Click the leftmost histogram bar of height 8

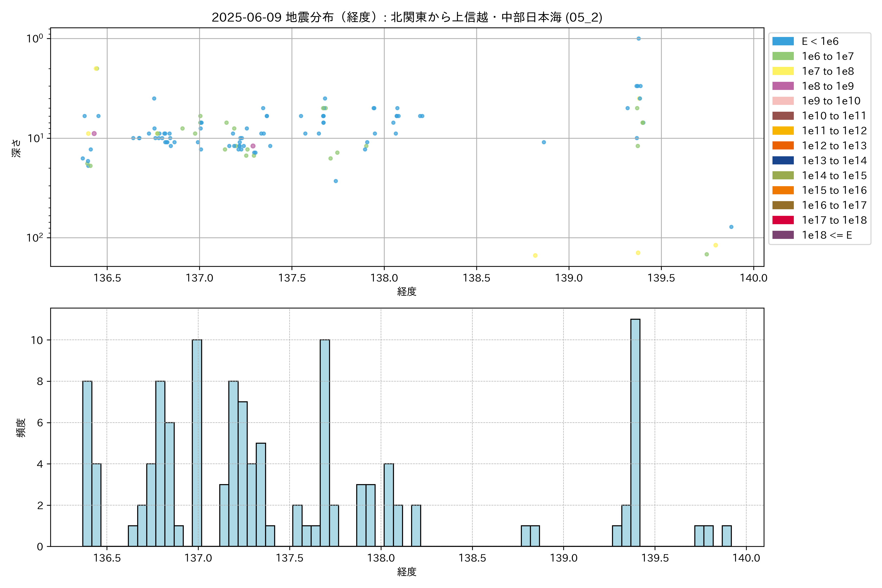(x=87, y=464)
